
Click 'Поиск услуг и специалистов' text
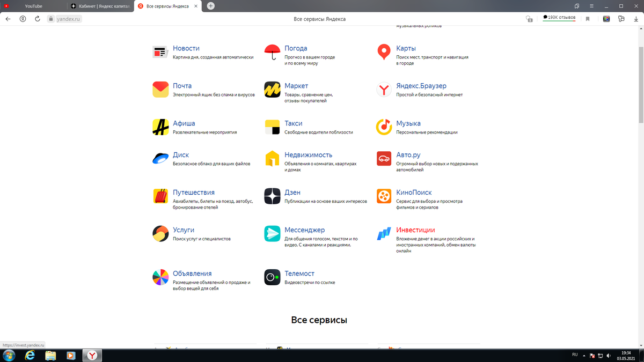pyautogui.click(x=202, y=239)
